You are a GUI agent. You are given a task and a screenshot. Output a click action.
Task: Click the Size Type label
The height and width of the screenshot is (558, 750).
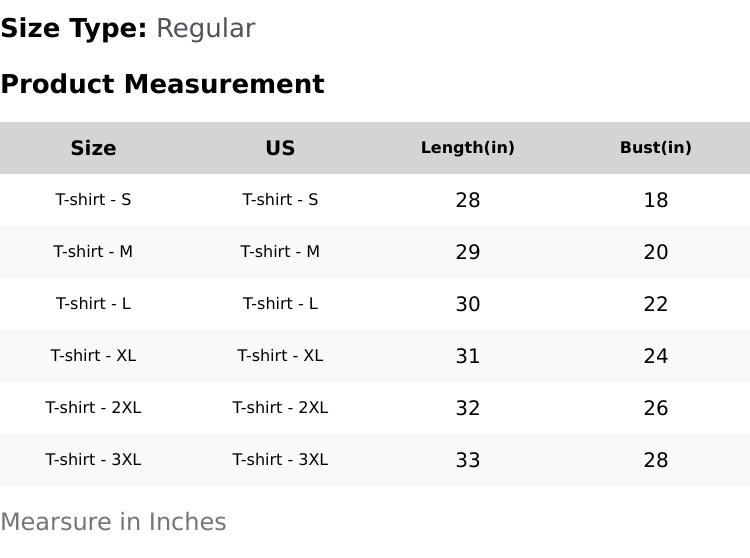tap(73, 28)
